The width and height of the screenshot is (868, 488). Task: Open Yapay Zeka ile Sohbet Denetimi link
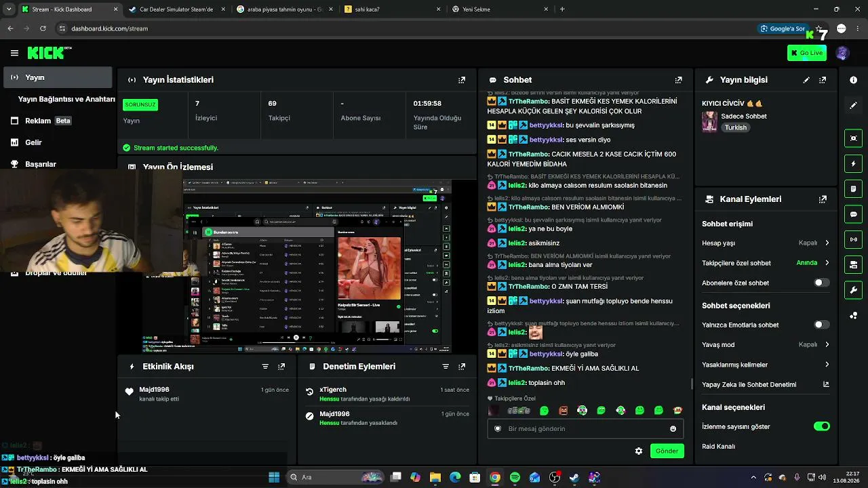[766, 385]
